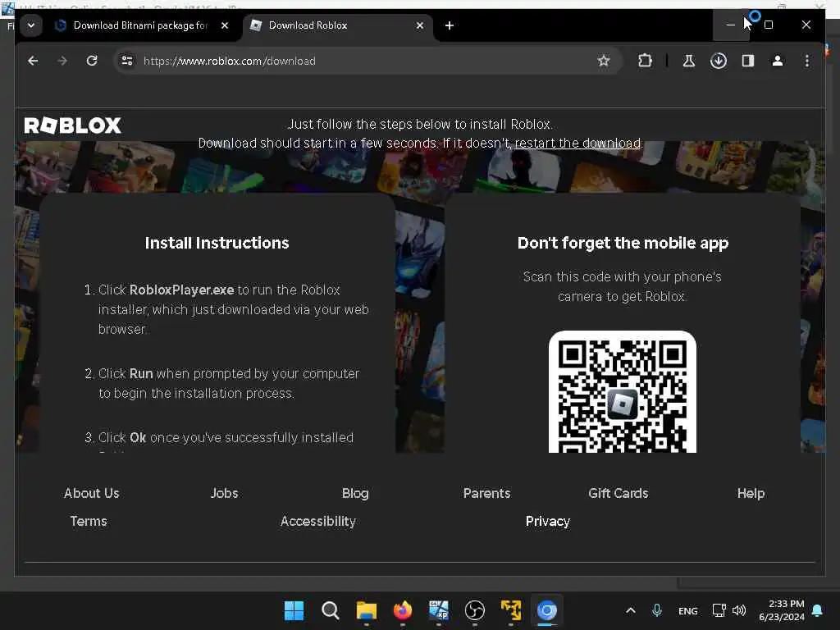Viewport: 840px width, 630px height.
Task: Open the Windows Start menu
Action: tap(294, 610)
